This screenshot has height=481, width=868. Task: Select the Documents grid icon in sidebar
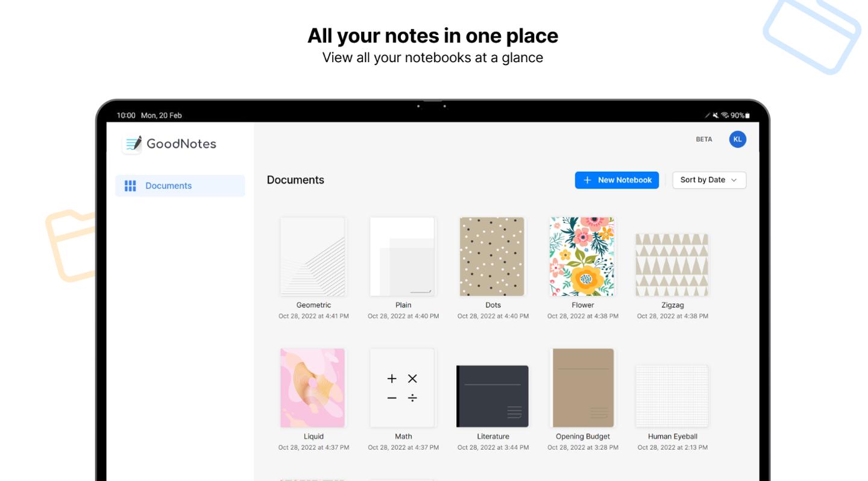(130, 186)
